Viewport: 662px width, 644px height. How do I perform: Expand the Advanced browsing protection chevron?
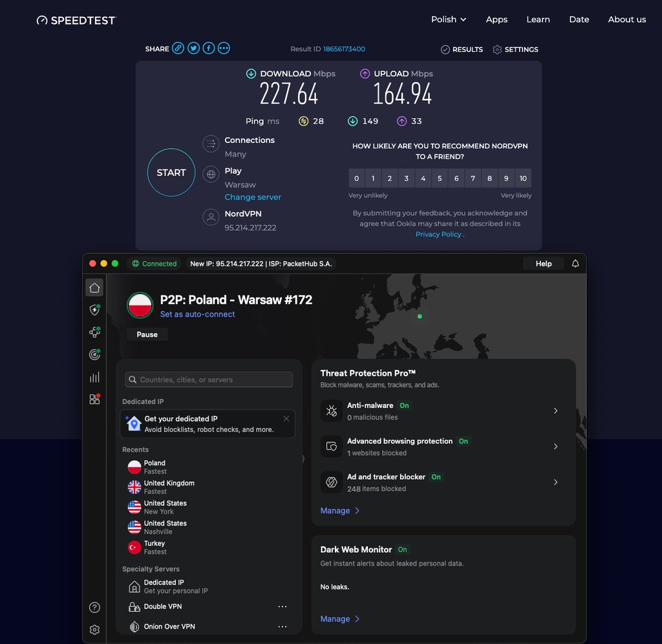point(555,446)
